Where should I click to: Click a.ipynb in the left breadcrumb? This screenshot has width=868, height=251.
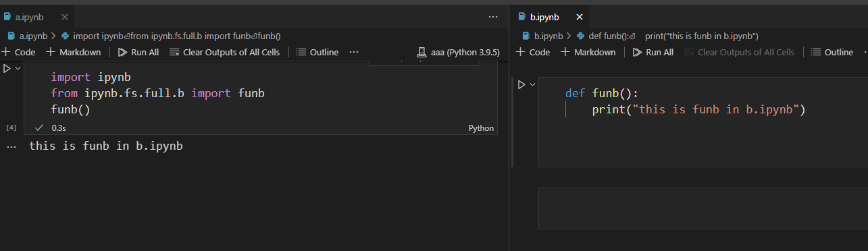[28, 36]
